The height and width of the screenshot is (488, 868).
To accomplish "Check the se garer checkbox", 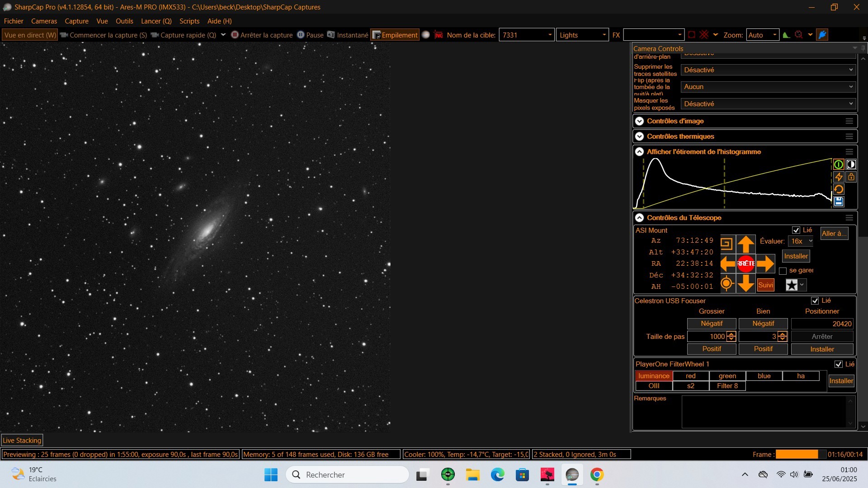I will tap(783, 271).
